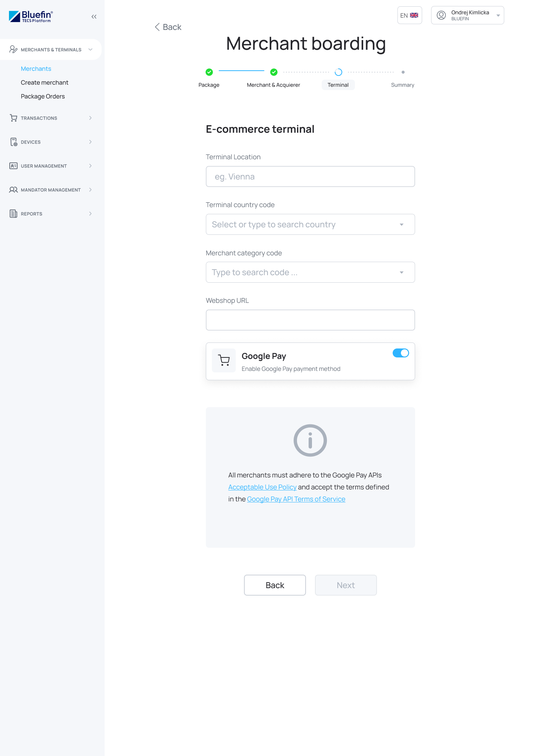Click the Mandator Management people icon
538x756 pixels.
click(x=13, y=190)
